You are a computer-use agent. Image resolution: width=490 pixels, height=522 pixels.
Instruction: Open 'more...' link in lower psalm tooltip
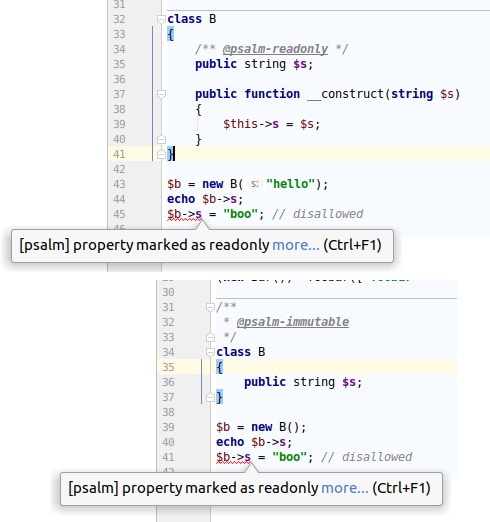click(x=345, y=488)
